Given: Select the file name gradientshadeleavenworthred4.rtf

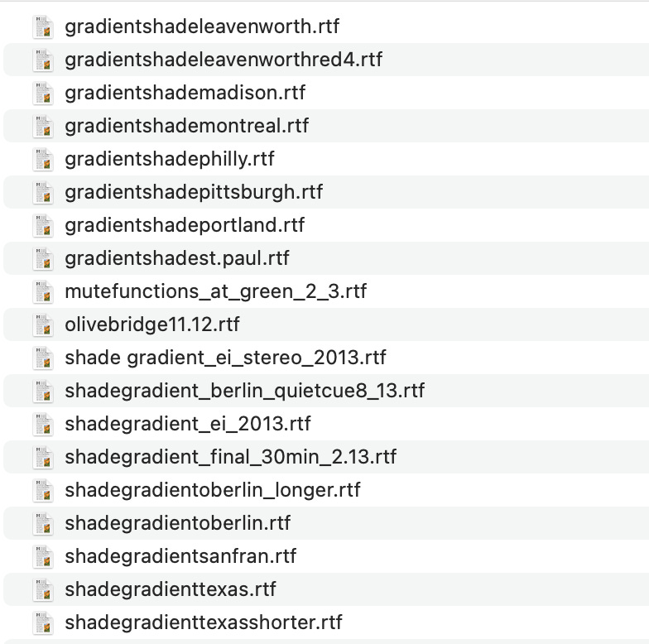Looking at the screenshot, I should coord(224,60).
